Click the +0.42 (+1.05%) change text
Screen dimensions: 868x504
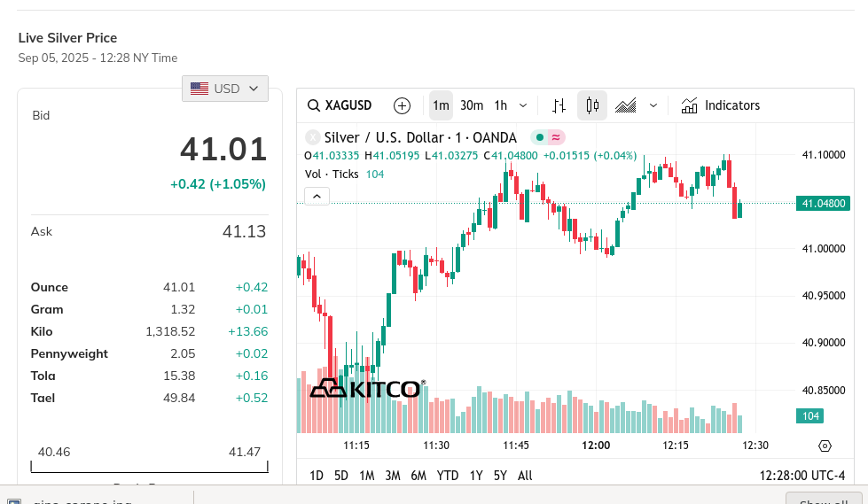click(218, 184)
